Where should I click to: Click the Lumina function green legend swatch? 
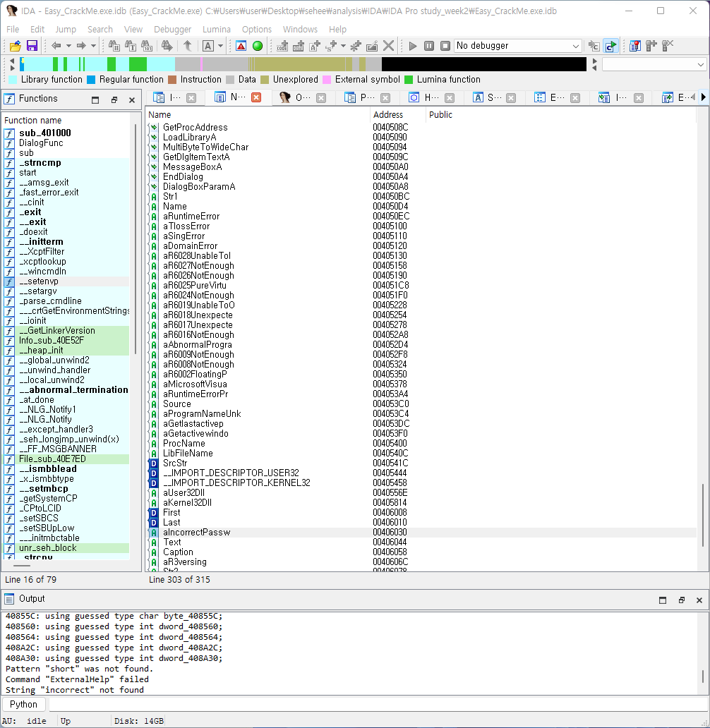(x=409, y=80)
